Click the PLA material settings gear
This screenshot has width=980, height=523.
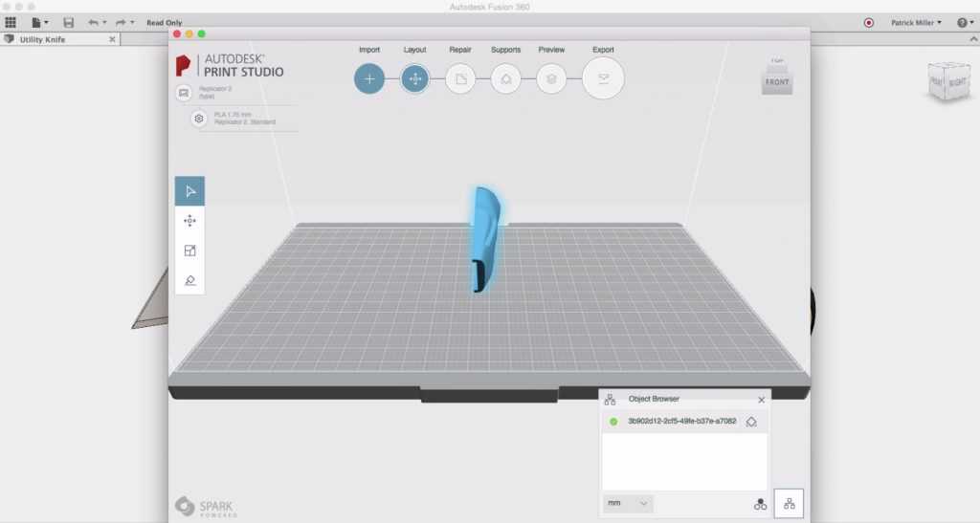tap(199, 119)
